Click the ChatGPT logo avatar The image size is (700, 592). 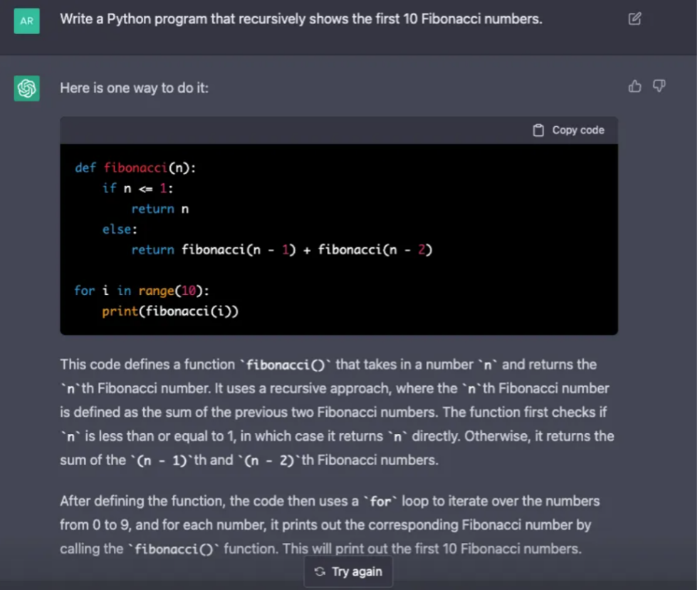point(27,88)
